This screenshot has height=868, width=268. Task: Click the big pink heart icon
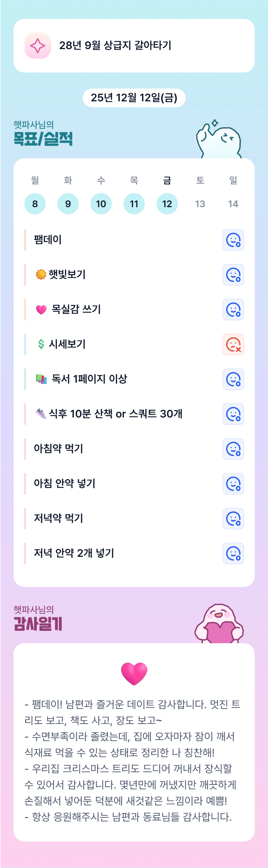point(134,673)
